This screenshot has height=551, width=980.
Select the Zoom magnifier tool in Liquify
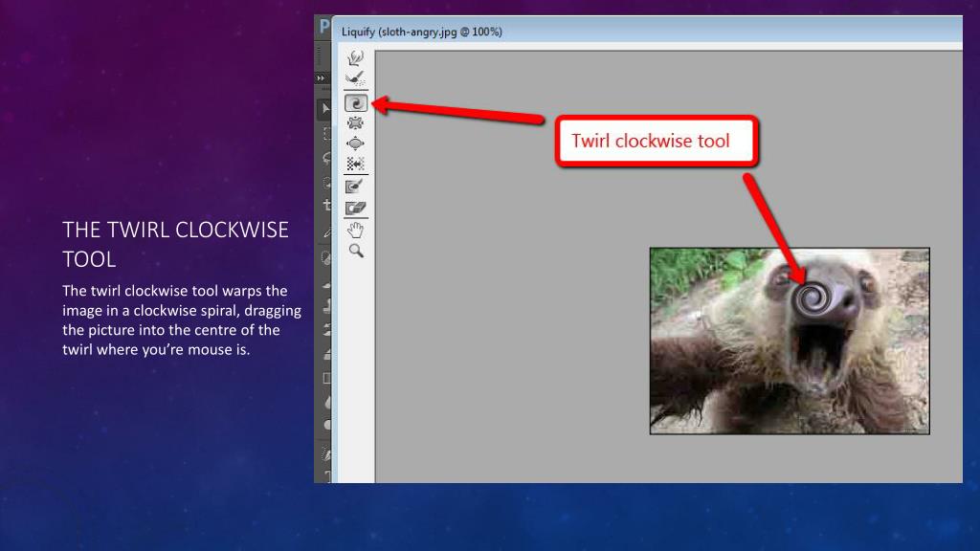356,252
